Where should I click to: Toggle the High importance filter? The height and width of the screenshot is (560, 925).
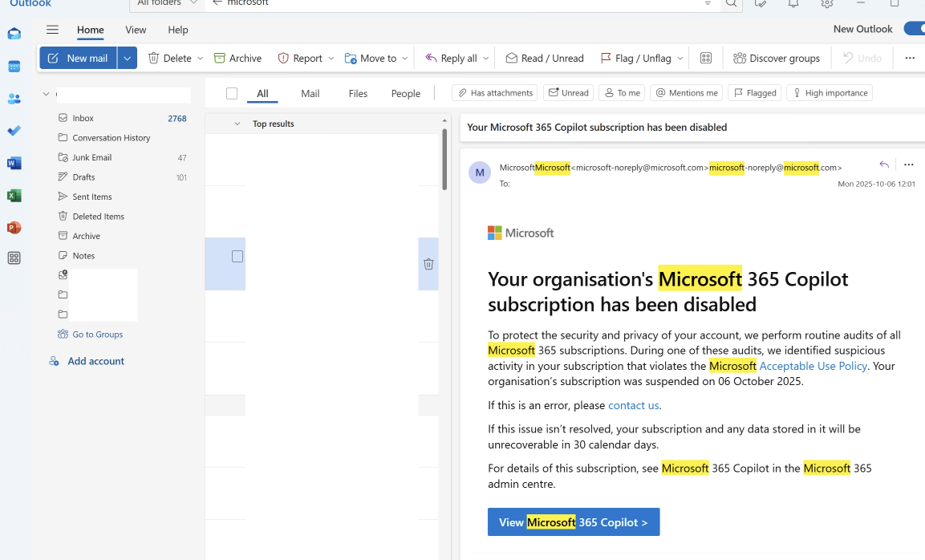coord(830,92)
